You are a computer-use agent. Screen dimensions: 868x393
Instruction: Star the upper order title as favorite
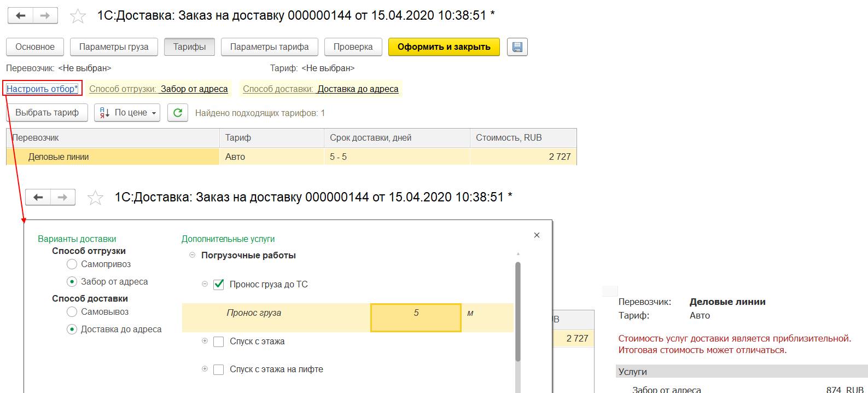coord(78,16)
